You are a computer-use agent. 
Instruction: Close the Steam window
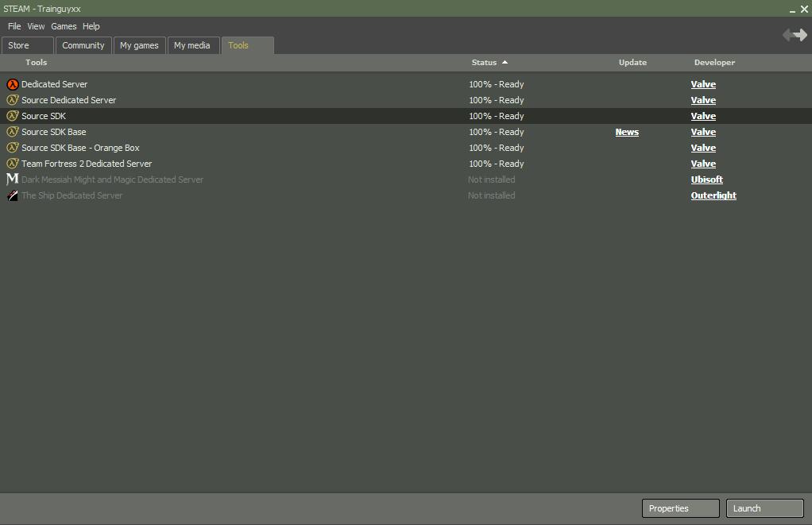(804, 9)
